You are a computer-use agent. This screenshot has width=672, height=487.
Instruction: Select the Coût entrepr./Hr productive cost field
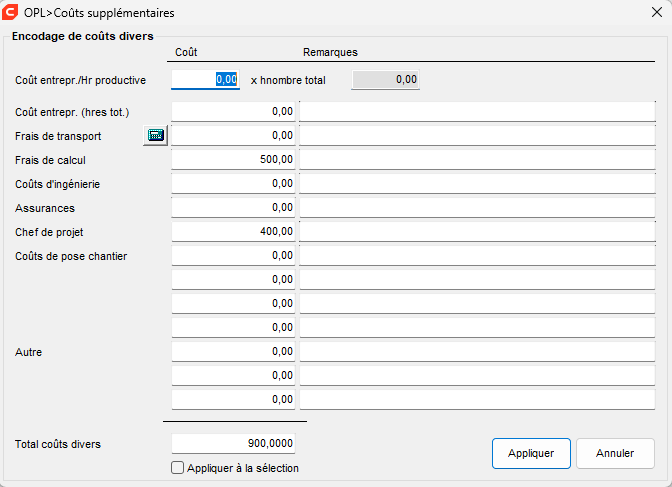tap(205, 80)
